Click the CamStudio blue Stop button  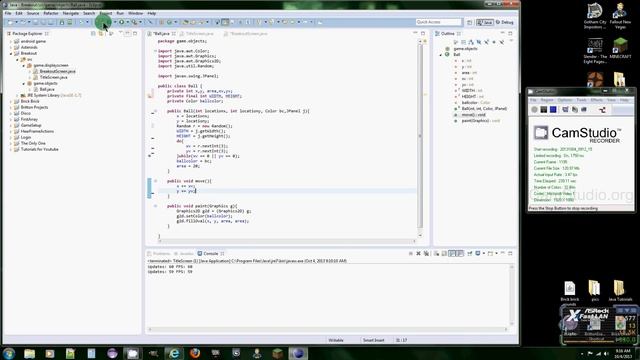coord(553,109)
